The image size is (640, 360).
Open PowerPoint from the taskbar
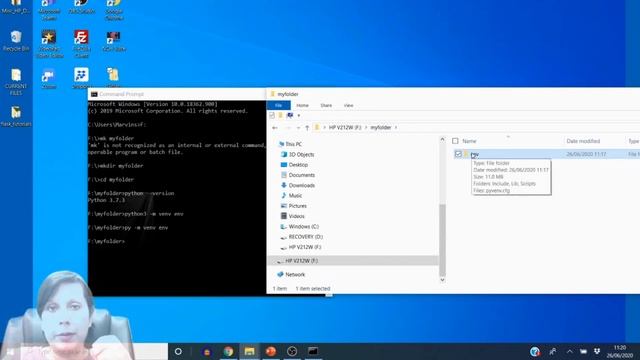(x=271, y=351)
